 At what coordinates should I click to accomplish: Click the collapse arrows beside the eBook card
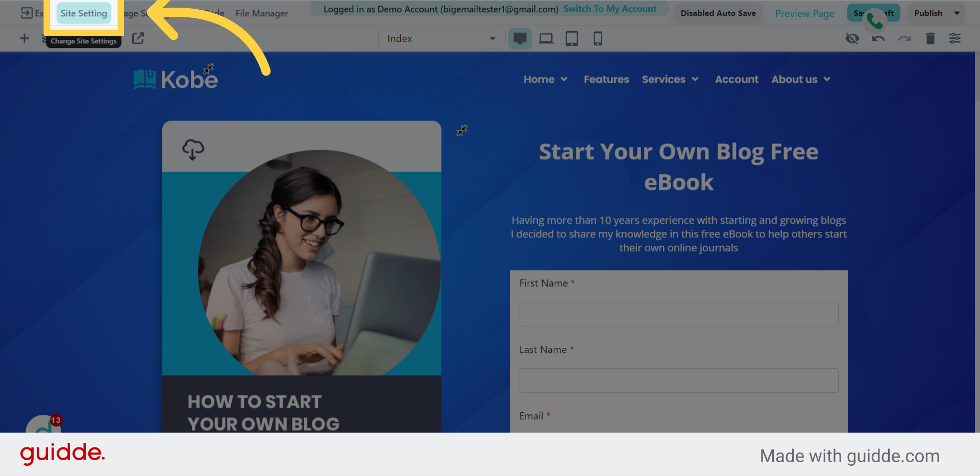(x=462, y=131)
